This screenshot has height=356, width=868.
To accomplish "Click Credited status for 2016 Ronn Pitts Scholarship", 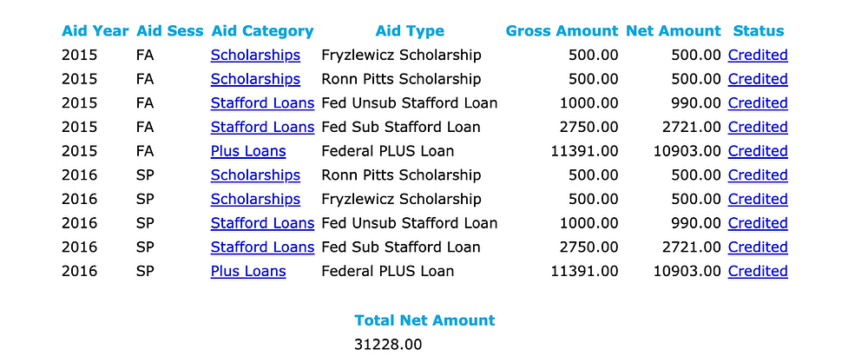I will coord(758,175).
